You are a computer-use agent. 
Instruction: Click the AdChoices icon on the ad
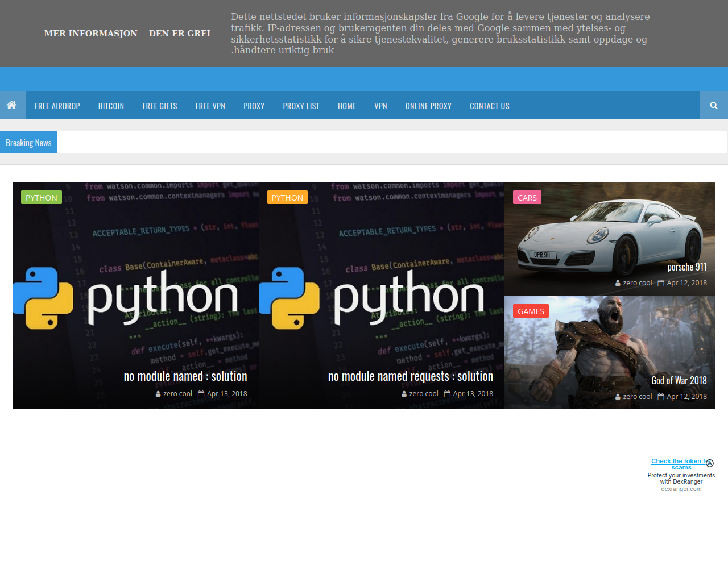point(710,463)
